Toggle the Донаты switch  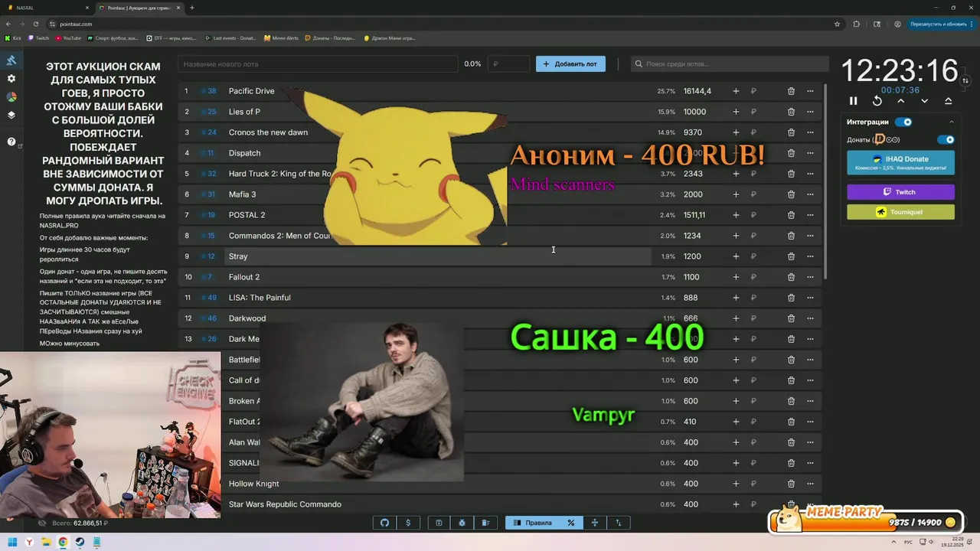(x=946, y=140)
